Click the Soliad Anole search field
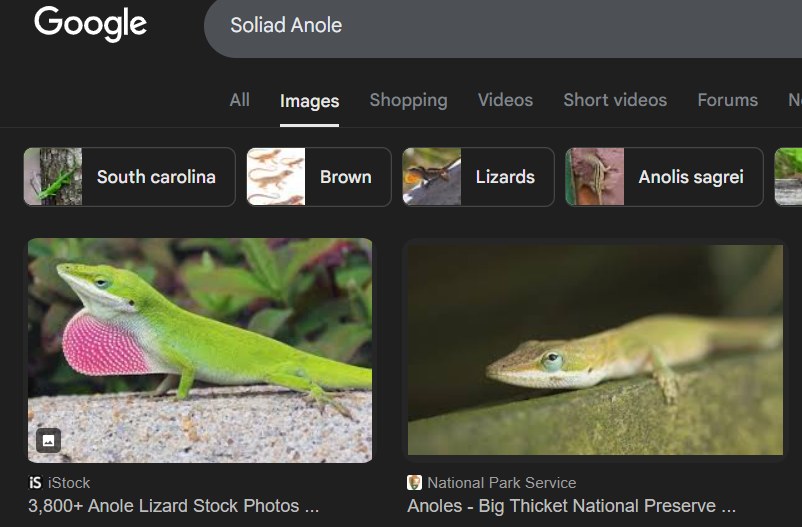Image resolution: width=802 pixels, height=527 pixels. [503, 26]
